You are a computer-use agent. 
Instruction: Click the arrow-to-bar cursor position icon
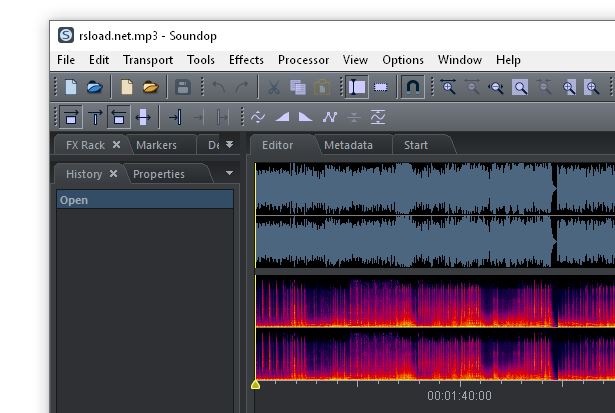tap(175, 117)
